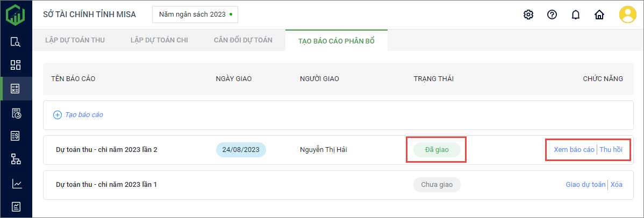Click the MISA logo icon

pyautogui.click(x=16, y=14)
